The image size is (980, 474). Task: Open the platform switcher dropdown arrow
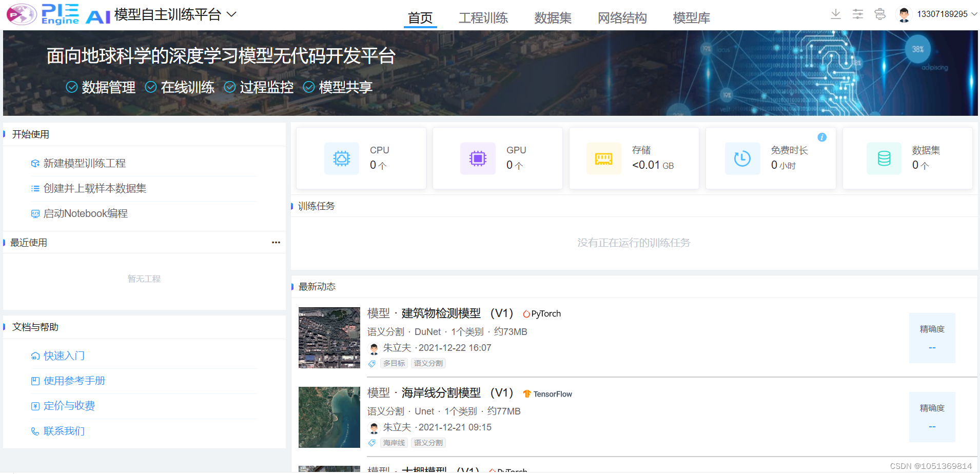tap(231, 14)
